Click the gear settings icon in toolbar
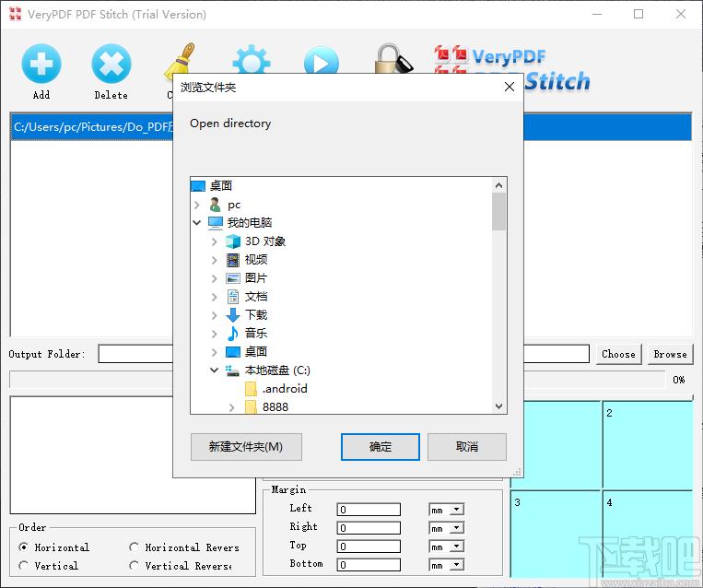The height and width of the screenshot is (588, 703). point(251,59)
